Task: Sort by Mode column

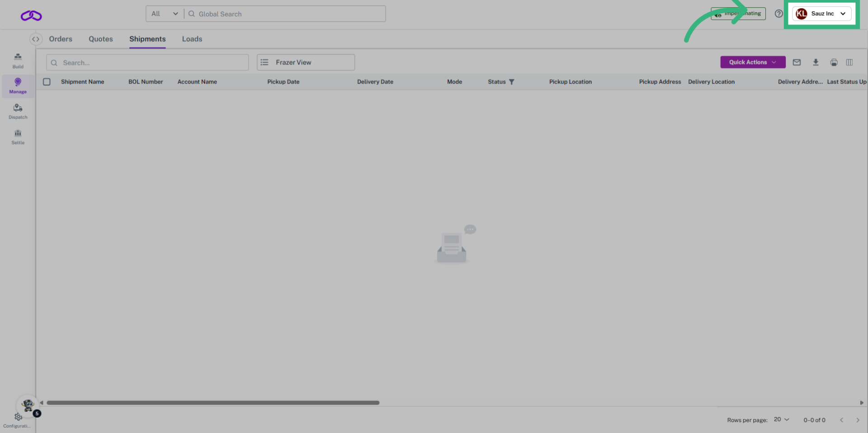Action: click(455, 82)
